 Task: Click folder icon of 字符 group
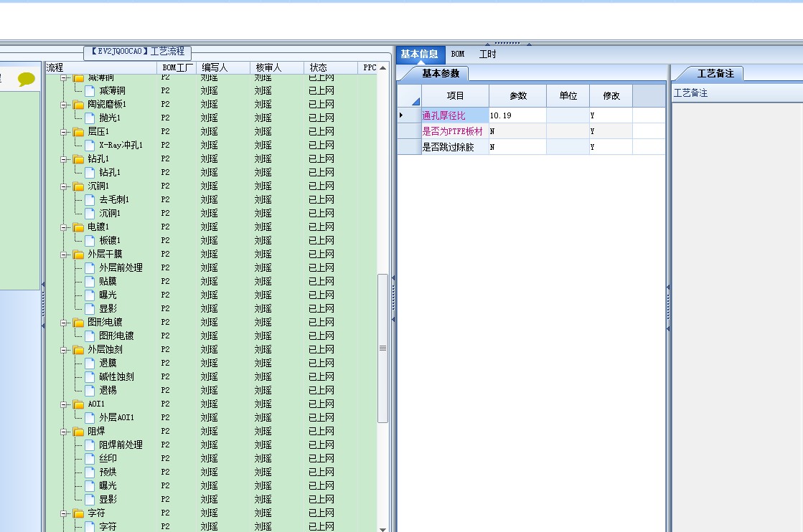pyautogui.click(x=78, y=513)
